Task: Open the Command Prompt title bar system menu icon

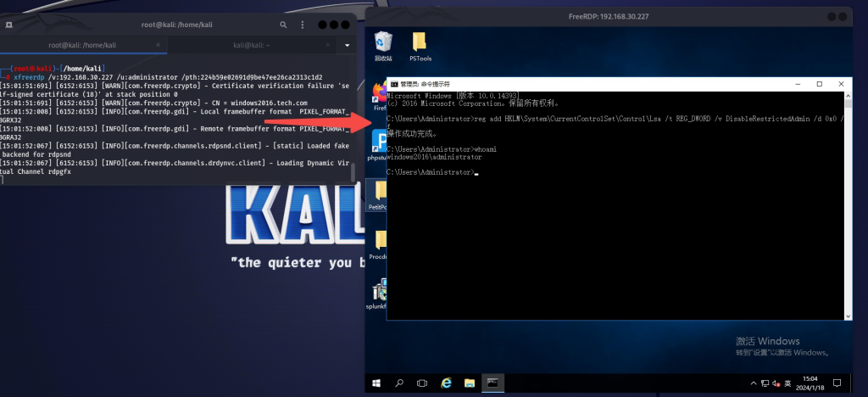Action: [394, 84]
